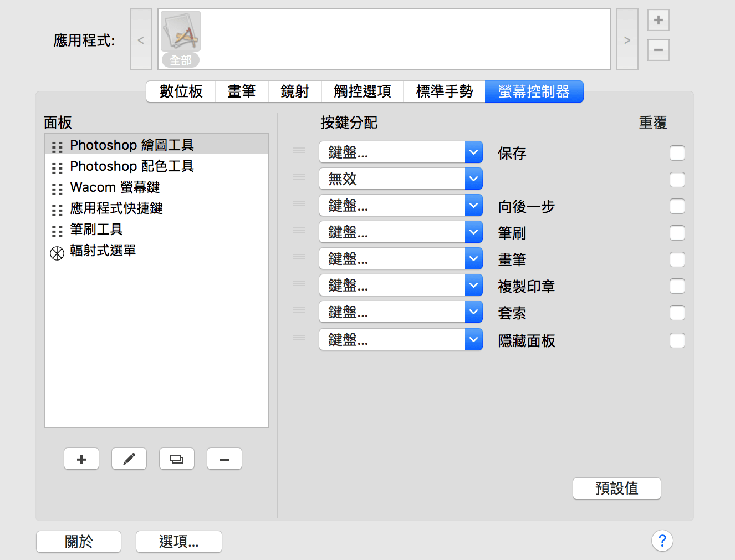Expand key assignment dropdown for 向後一步

pyautogui.click(x=401, y=205)
